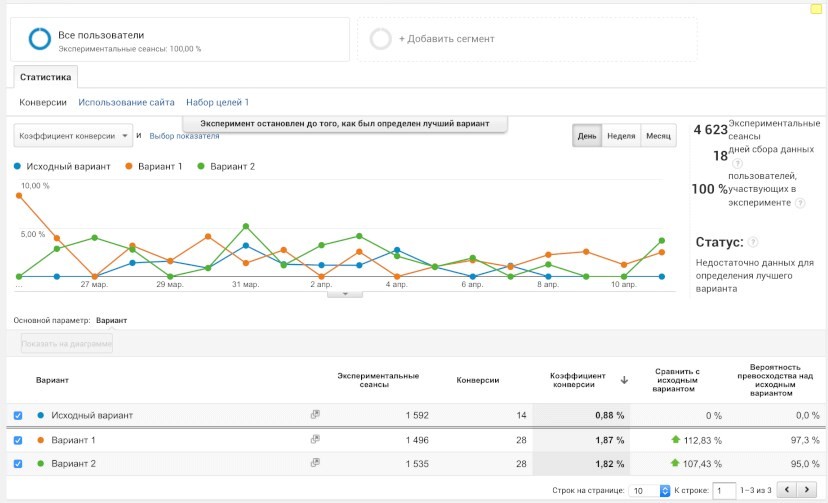Open preview icon for Исходный вариант row

[315, 414]
